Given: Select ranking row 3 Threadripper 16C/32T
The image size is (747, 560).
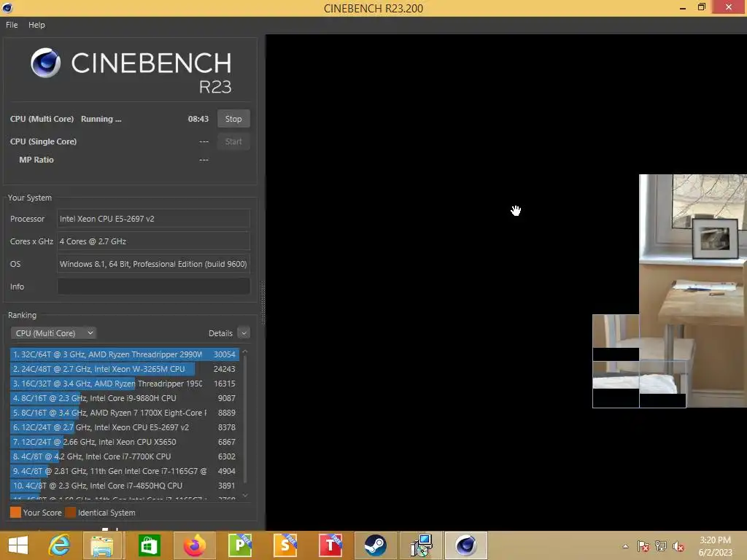Looking at the screenshot, I should 124,384.
